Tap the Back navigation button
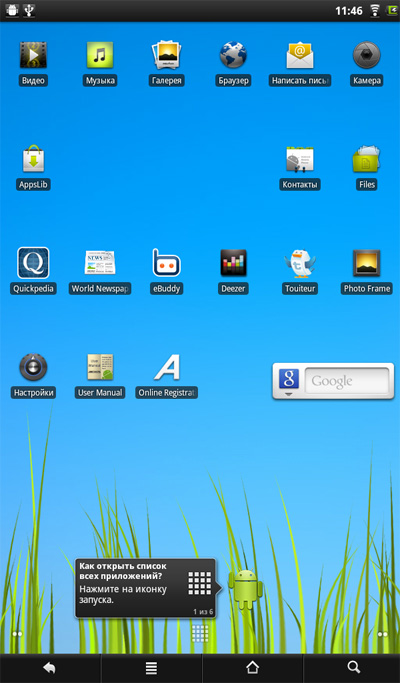 (x=50, y=668)
